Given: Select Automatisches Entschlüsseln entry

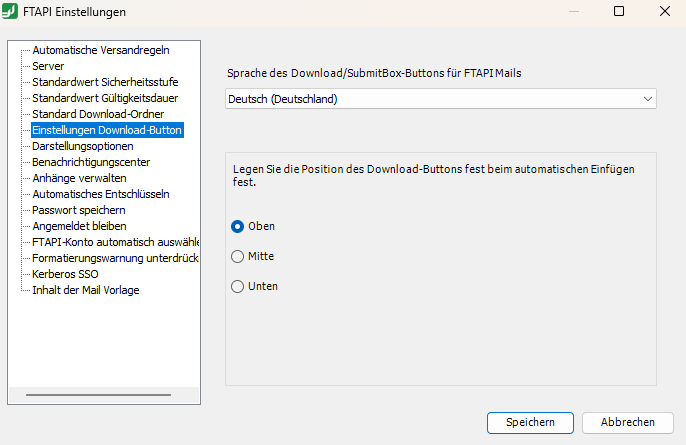Looking at the screenshot, I should (x=100, y=194).
